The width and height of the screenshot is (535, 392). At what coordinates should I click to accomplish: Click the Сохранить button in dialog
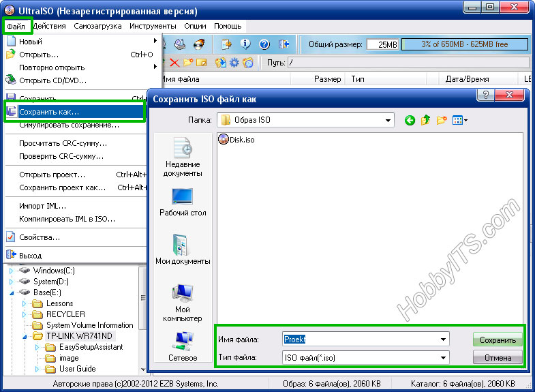(498, 340)
